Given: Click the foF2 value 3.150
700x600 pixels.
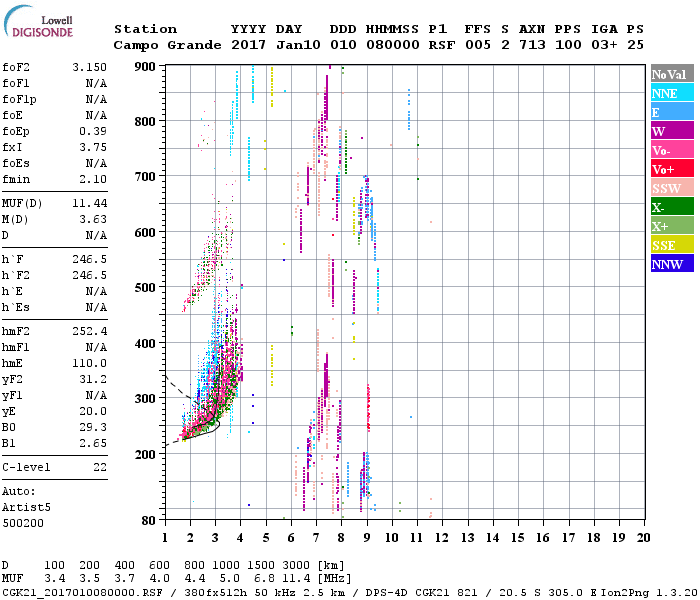Looking at the screenshot, I should point(89,67).
